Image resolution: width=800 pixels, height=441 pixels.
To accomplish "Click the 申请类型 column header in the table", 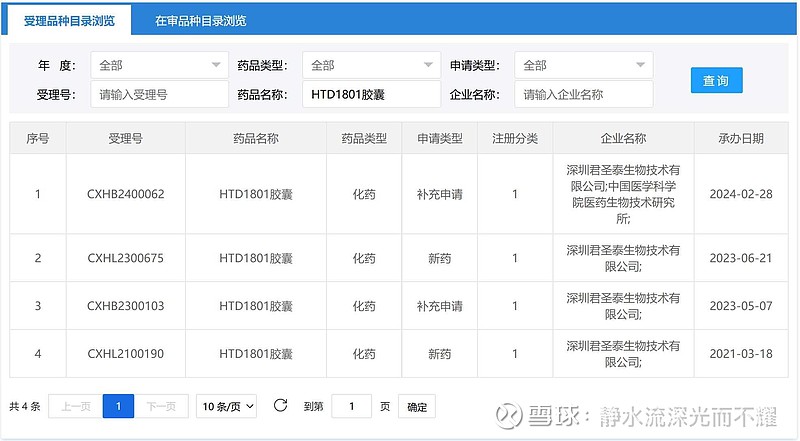I will (440, 138).
